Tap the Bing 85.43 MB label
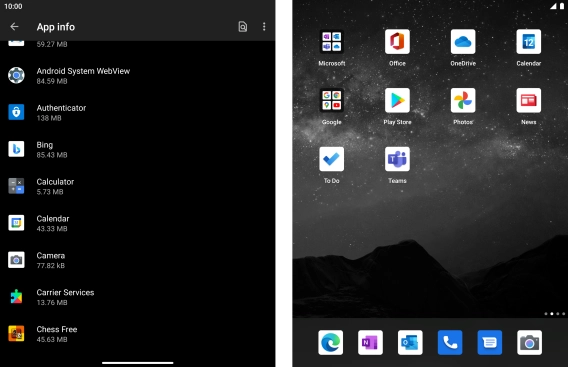 pos(52,150)
